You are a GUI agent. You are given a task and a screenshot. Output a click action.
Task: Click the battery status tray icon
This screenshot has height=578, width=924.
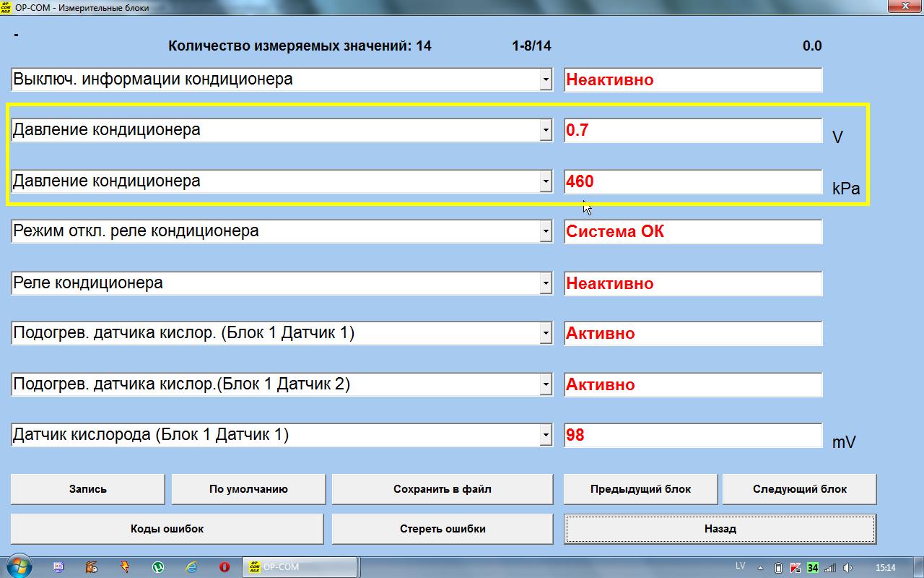coord(778,567)
